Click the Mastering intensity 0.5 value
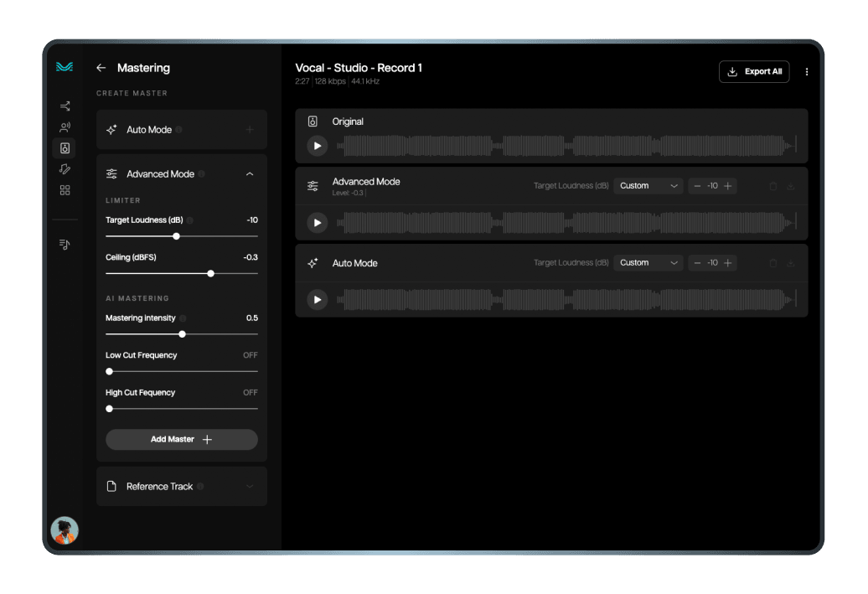This screenshot has width=868, height=594. click(252, 318)
